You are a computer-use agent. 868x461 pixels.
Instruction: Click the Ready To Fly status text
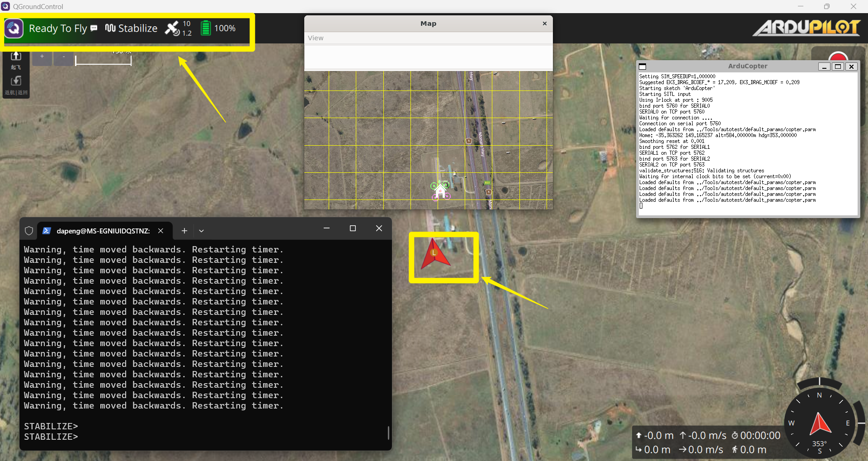(58, 29)
